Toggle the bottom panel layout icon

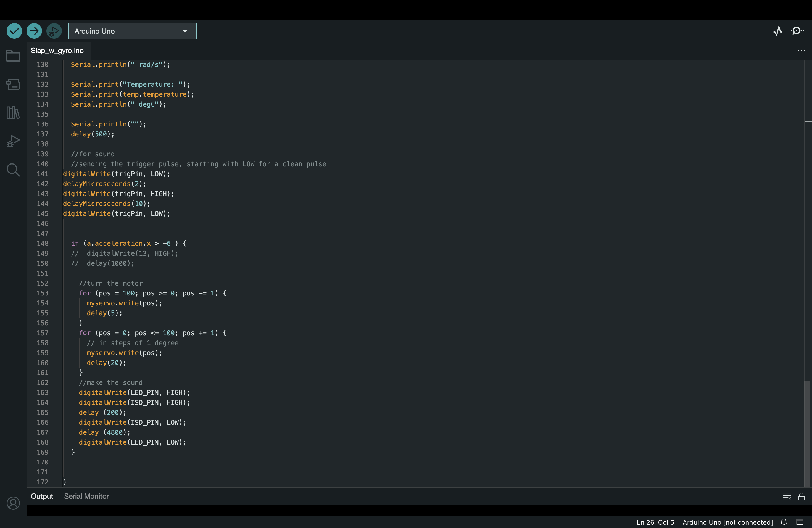coord(800,522)
